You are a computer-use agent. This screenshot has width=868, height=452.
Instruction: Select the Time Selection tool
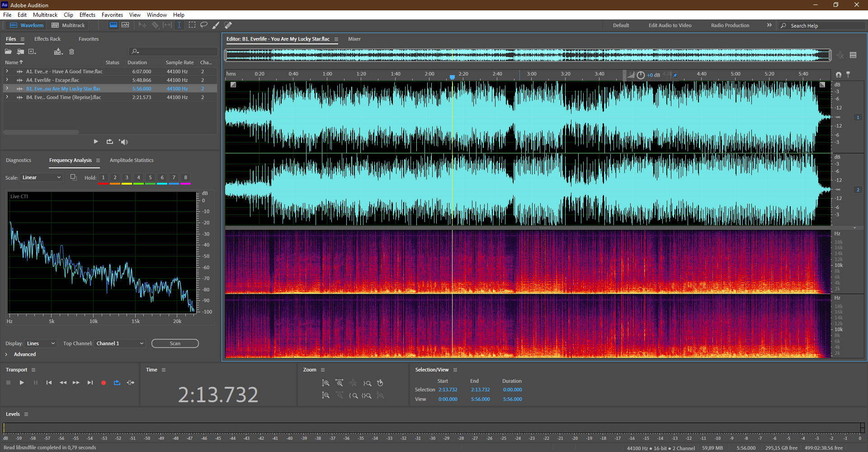click(179, 25)
